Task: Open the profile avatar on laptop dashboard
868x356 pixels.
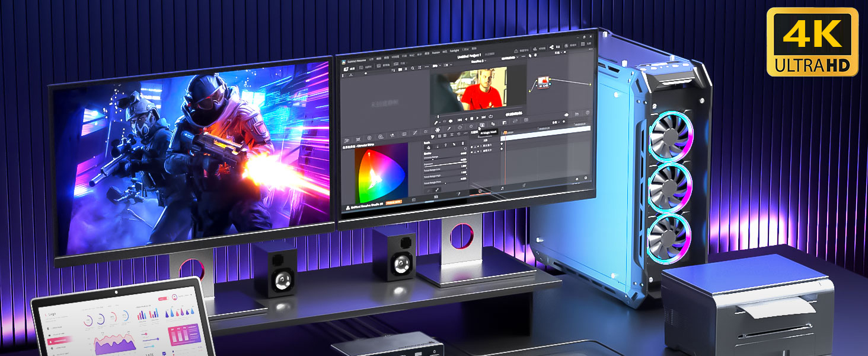Action: pyautogui.click(x=174, y=297)
